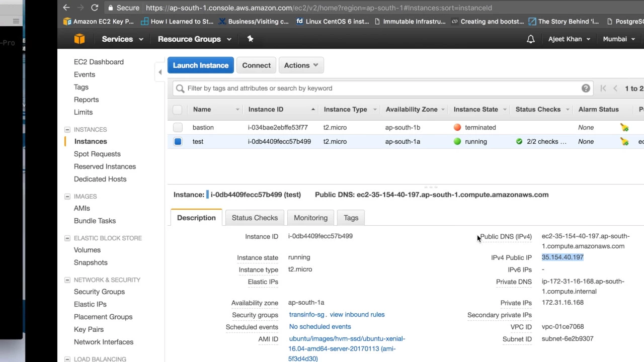Open AMIs in sidebar
This screenshot has width=644, height=362.
click(82, 208)
